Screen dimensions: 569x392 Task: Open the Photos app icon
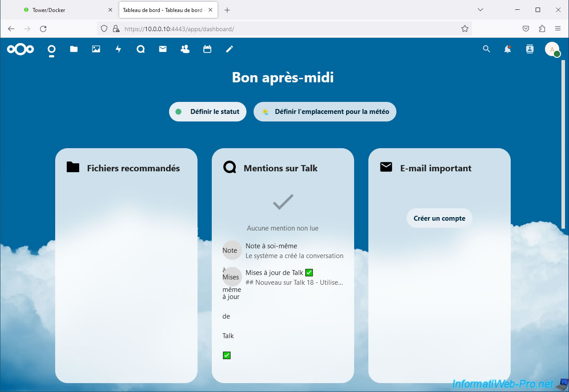coord(96,49)
